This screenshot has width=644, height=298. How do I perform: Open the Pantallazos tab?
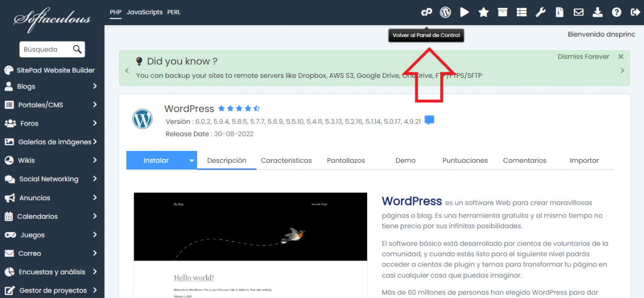[346, 161]
